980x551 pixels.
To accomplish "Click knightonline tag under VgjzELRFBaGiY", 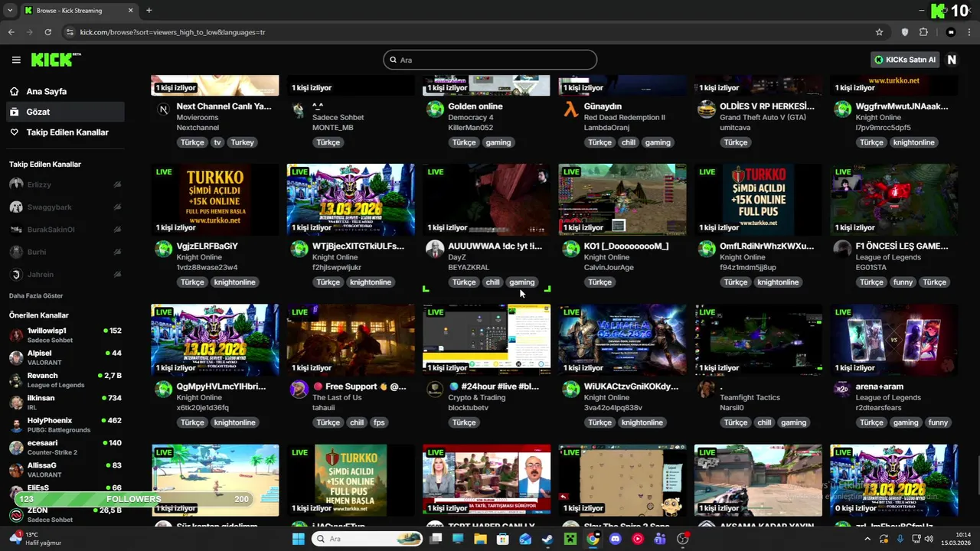I will click(x=234, y=282).
